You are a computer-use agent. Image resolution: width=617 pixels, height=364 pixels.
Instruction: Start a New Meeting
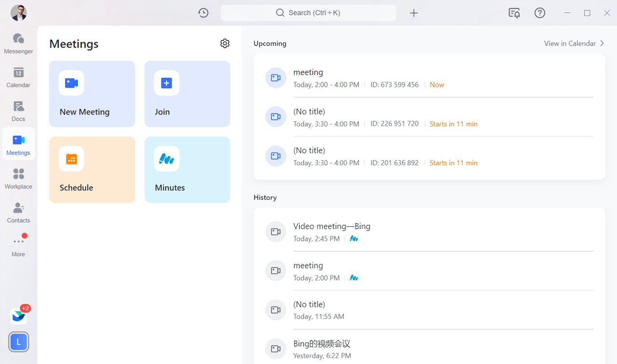92,94
